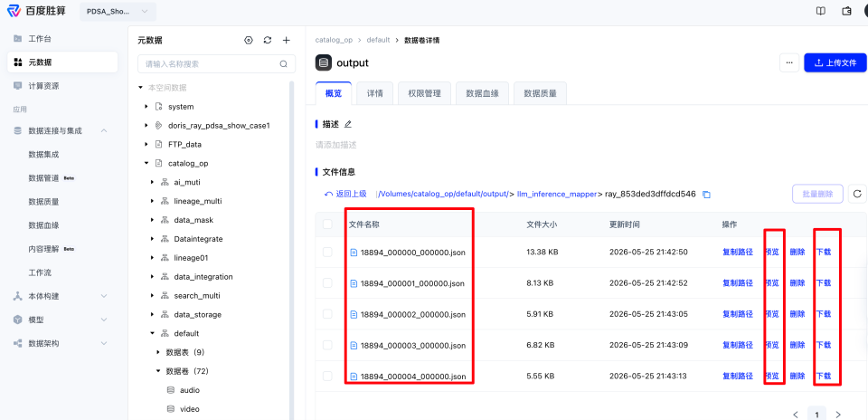Expand the system tree node
This screenshot has width=868, height=420.
(x=146, y=107)
